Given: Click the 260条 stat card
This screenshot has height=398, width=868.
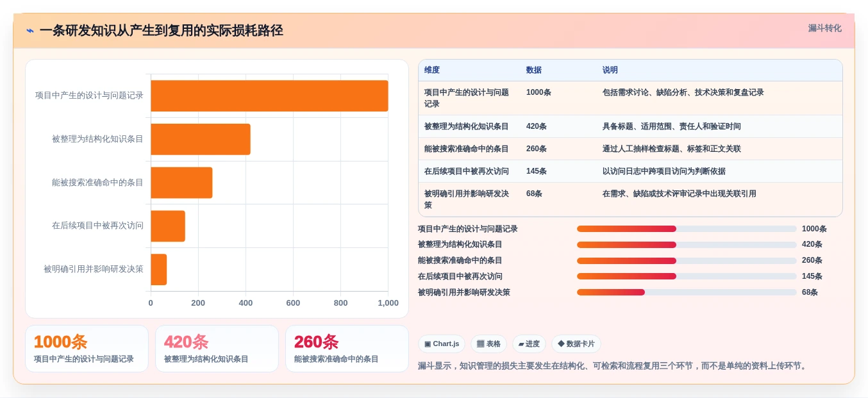Looking at the screenshot, I should point(347,349).
